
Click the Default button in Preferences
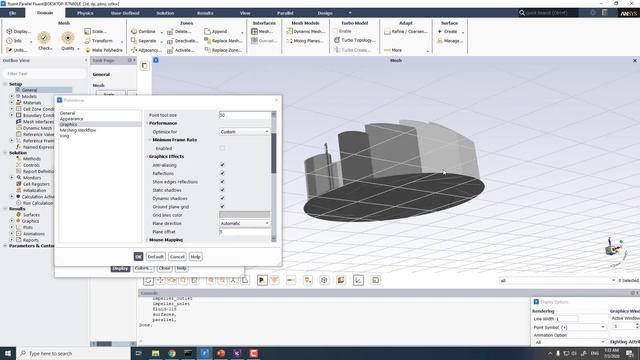click(156, 257)
